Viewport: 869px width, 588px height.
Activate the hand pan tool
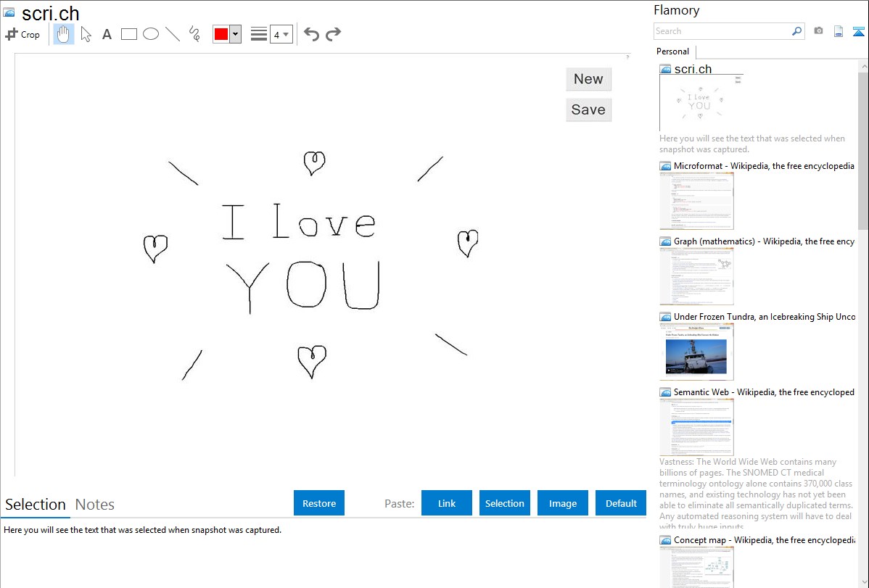[x=64, y=34]
